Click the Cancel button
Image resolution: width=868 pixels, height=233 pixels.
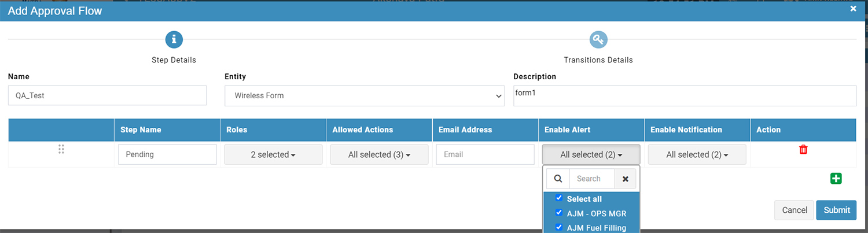[x=795, y=210]
